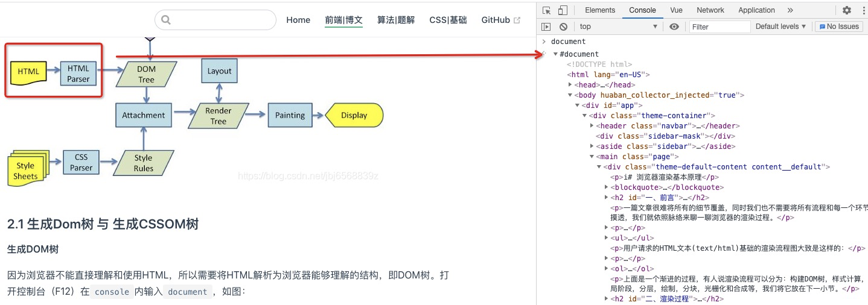The height and width of the screenshot is (305, 868).
Task: Expand the ul element node
Action: click(606, 238)
